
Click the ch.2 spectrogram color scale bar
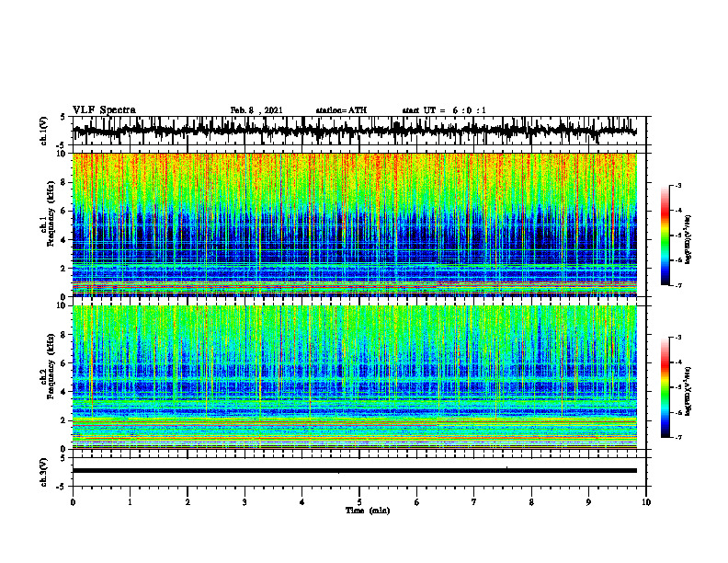[x=665, y=387]
